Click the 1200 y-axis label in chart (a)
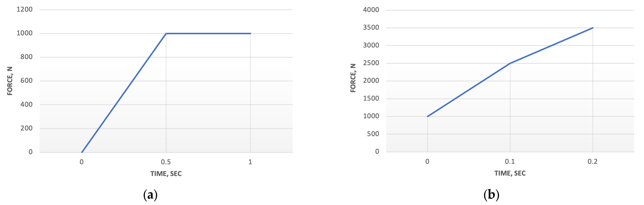This screenshot has height=205, width=644. tap(24, 9)
